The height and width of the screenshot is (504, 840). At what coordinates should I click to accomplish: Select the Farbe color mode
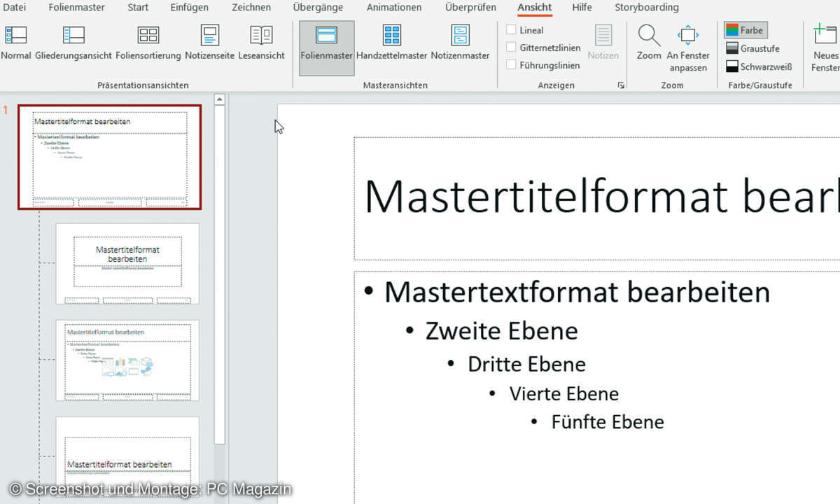pyautogui.click(x=746, y=31)
